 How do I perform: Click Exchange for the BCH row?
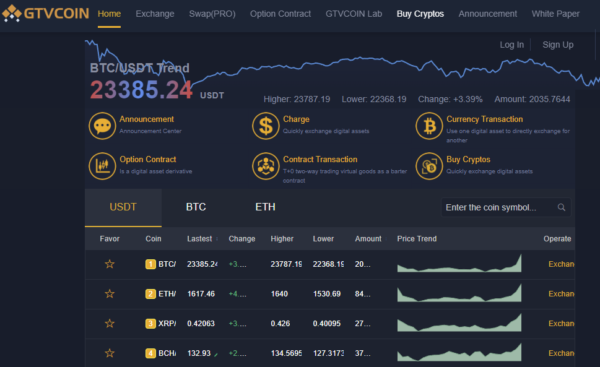pyautogui.click(x=561, y=353)
